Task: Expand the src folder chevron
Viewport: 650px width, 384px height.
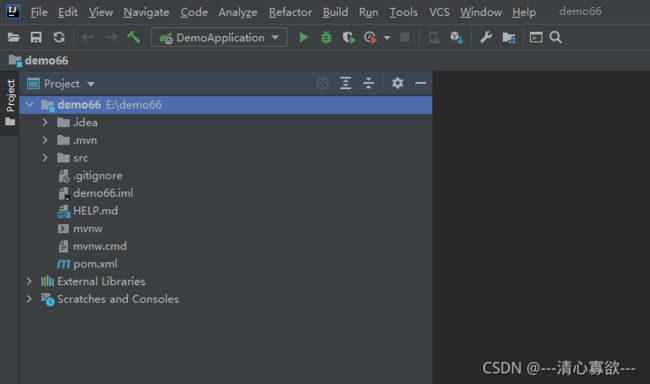Action: point(45,158)
